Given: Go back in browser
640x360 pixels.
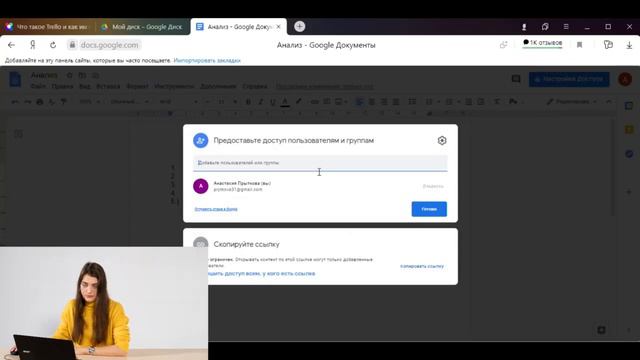Looking at the screenshot, I should 11,45.
